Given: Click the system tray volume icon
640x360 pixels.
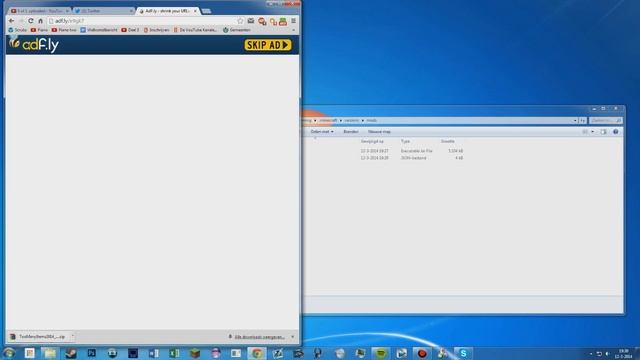Looking at the screenshot, I should coord(607,354).
